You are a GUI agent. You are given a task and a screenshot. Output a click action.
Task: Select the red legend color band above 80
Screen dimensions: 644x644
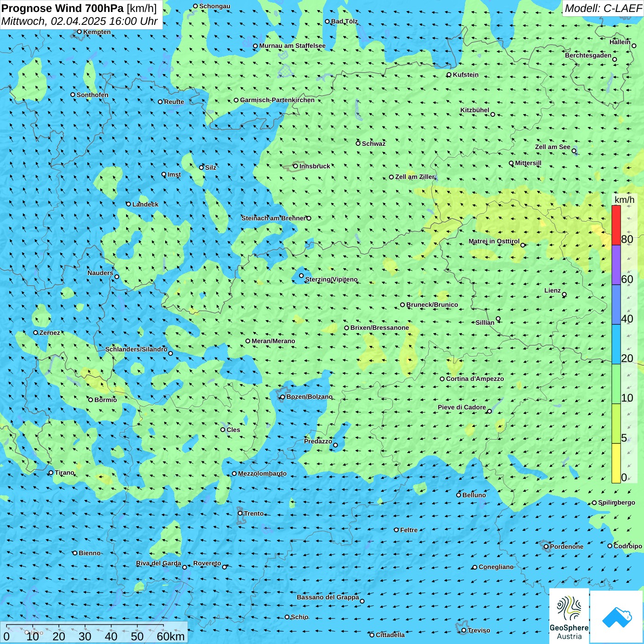[x=616, y=225]
